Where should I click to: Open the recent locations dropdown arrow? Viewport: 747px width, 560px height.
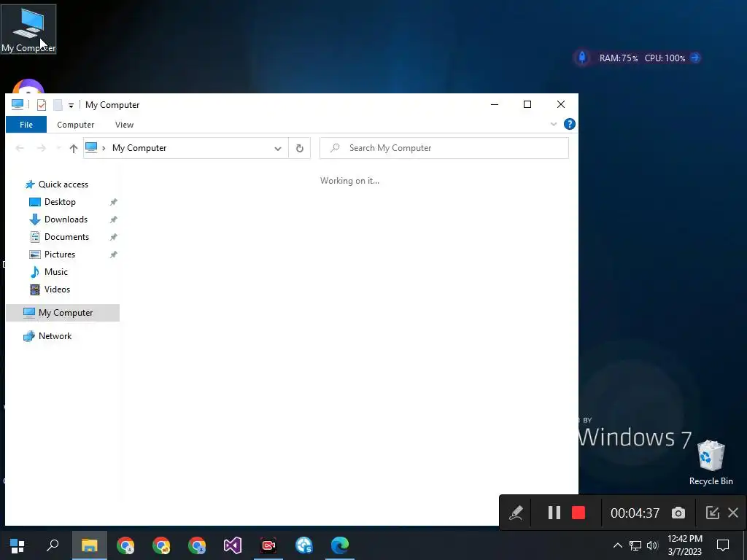(x=58, y=148)
